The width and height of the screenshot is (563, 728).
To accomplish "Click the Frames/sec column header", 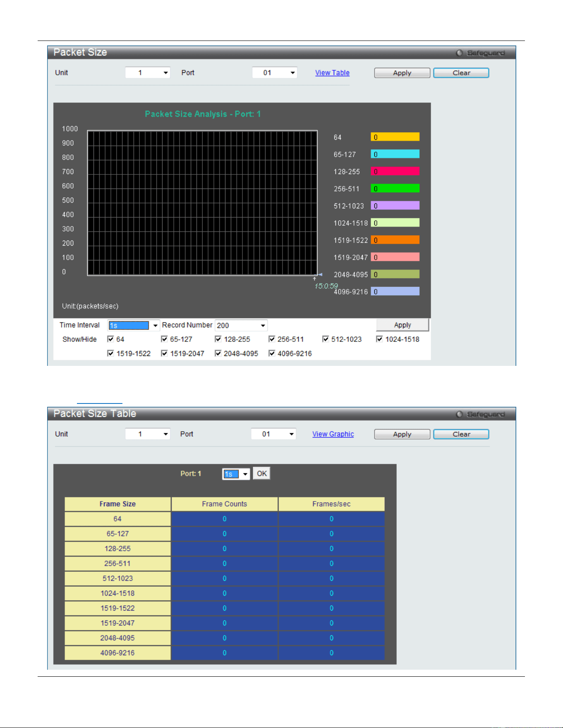I will pyautogui.click(x=331, y=504).
